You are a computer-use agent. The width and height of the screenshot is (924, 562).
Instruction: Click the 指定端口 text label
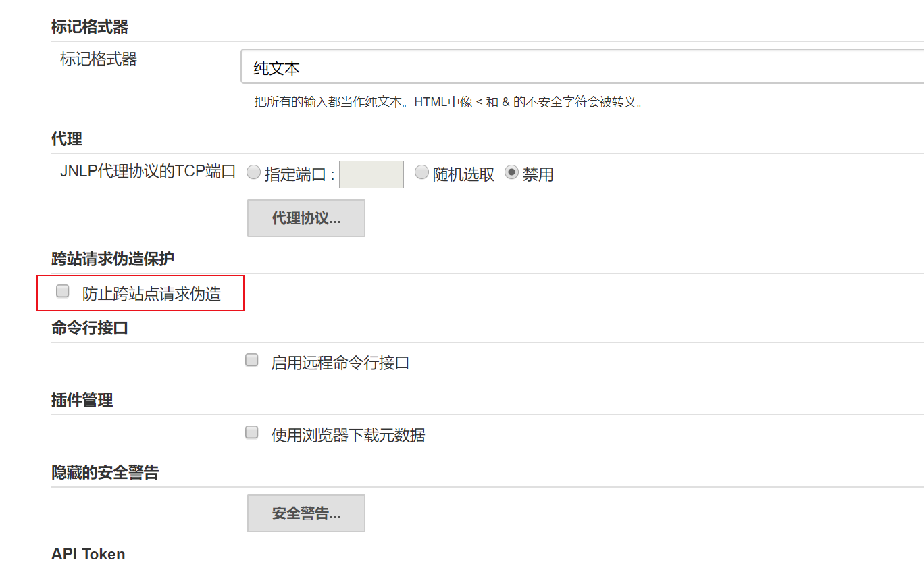296,175
